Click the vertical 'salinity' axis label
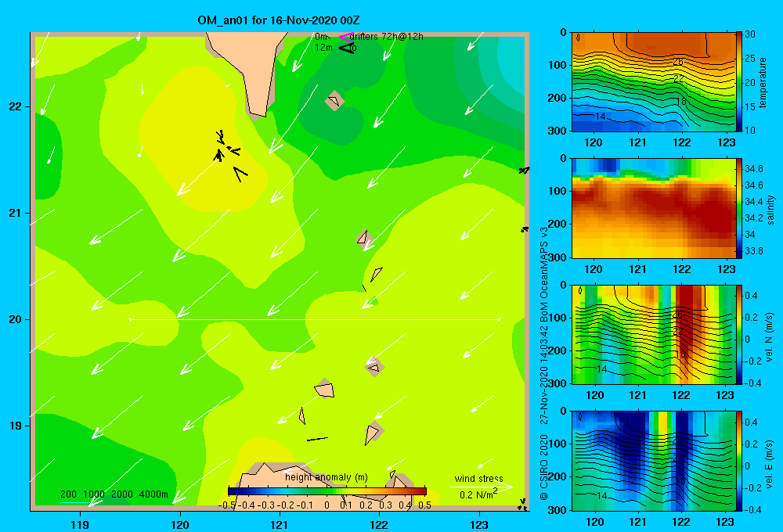 (770, 210)
